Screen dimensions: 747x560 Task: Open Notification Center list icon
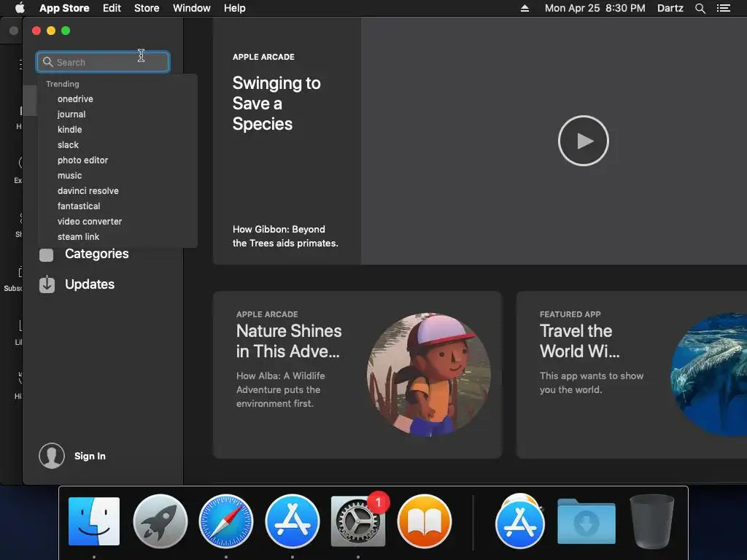click(724, 8)
